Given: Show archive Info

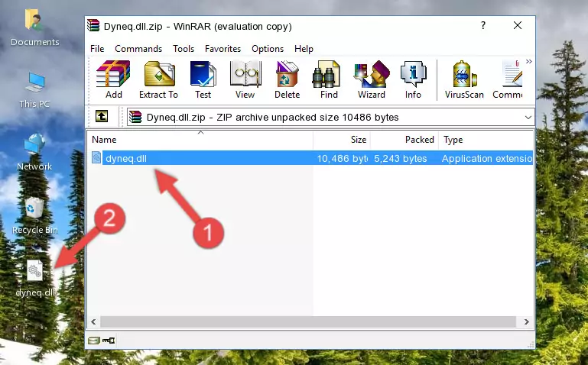Looking at the screenshot, I should pyautogui.click(x=413, y=79).
